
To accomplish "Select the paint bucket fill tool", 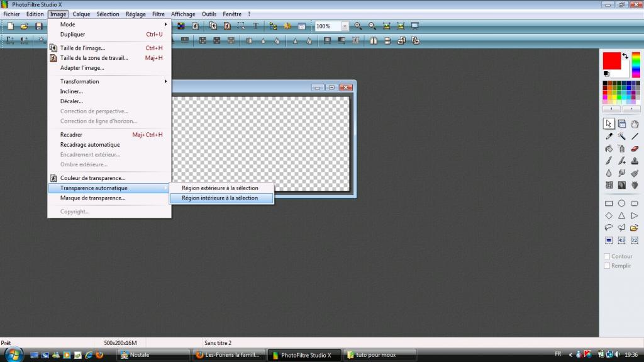I will coord(609,149).
